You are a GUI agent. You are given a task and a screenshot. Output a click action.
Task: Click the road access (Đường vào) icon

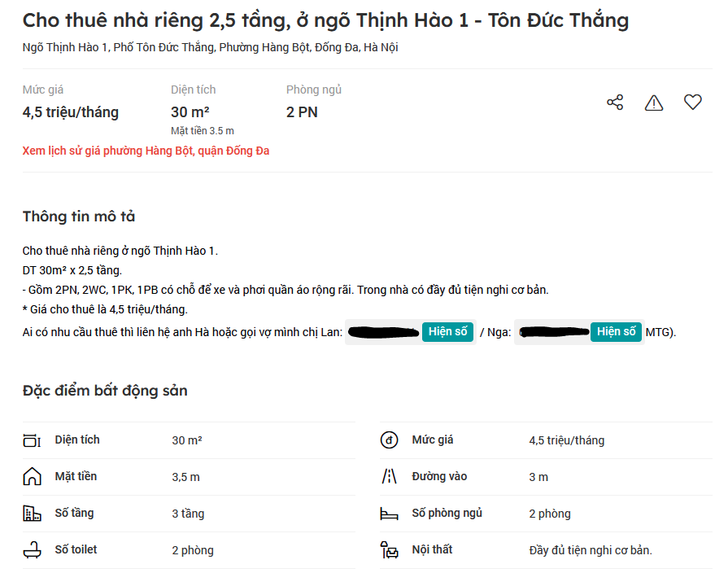pyautogui.click(x=390, y=477)
